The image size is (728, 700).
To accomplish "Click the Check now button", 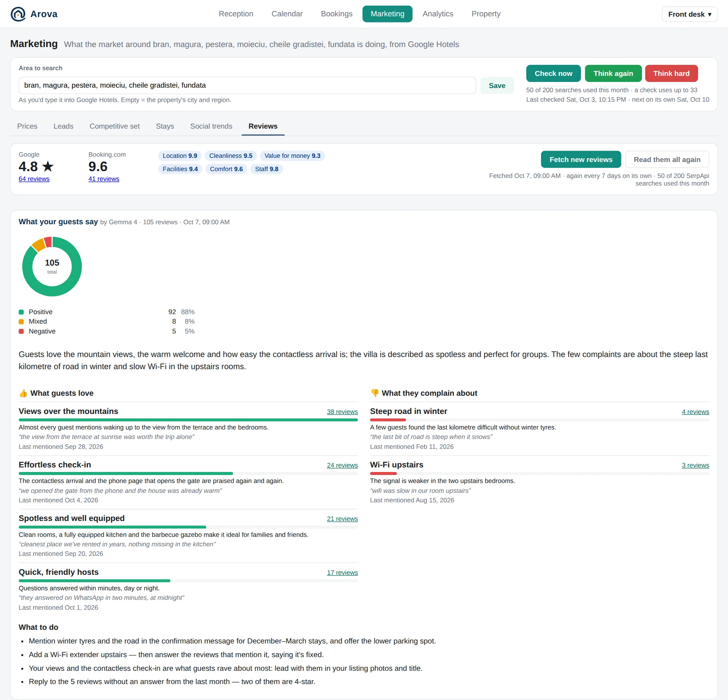I will tap(553, 73).
